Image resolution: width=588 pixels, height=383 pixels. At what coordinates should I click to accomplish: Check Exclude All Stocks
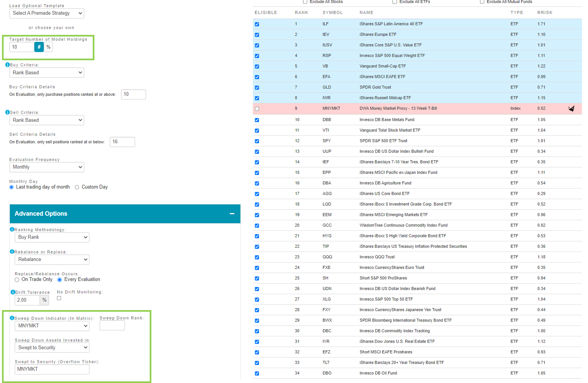[x=305, y=2]
